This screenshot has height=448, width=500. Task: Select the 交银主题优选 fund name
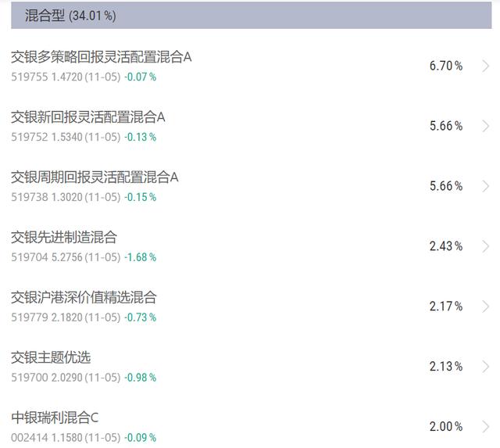51,358
